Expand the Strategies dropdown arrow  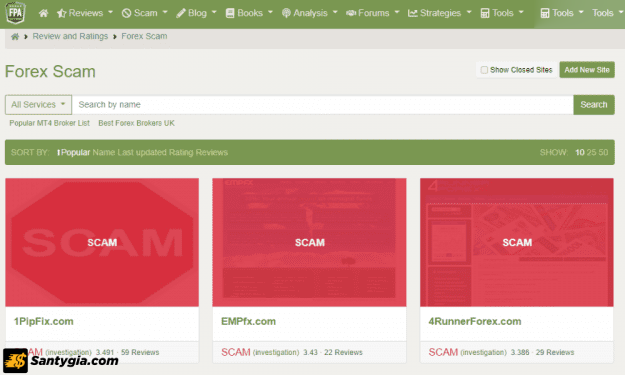469,12
